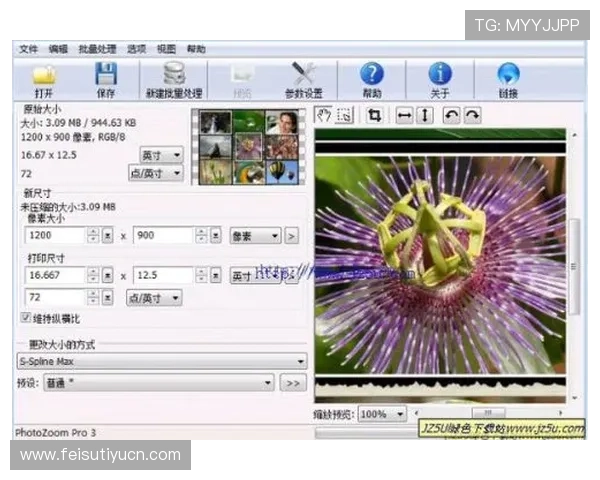600x480 pixels.
Task: Click the photo collage thumbnail
Action: click(x=249, y=147)
